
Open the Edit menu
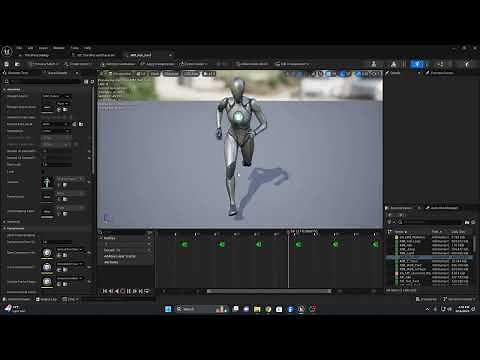(30, 48)
